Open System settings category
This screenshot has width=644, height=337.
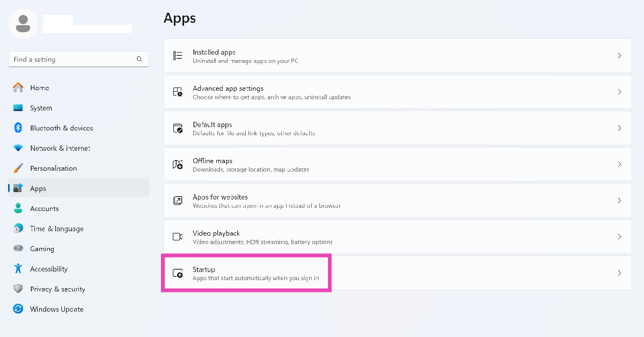pos(78,108)
